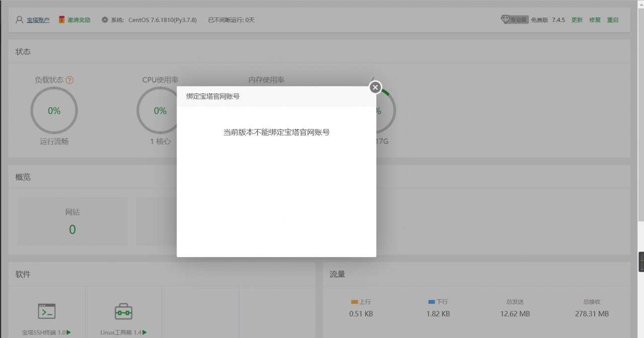The image size is (644, 338).
Task: Open the Linux工具箱 toolbox icon
Action: point(124,312)
